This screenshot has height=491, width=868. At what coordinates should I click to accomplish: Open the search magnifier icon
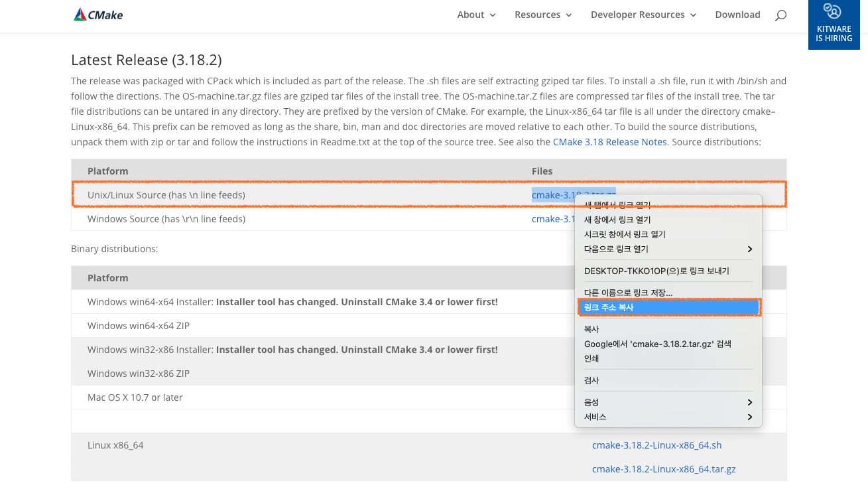pos(780,15)
